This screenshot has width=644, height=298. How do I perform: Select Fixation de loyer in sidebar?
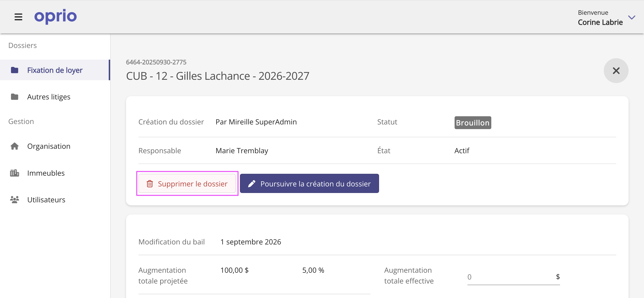click(x=55, y=70)
